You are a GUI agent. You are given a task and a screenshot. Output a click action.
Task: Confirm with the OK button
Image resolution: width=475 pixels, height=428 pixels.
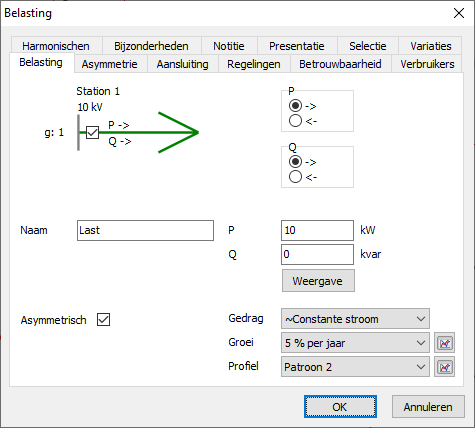coord(340,407)
